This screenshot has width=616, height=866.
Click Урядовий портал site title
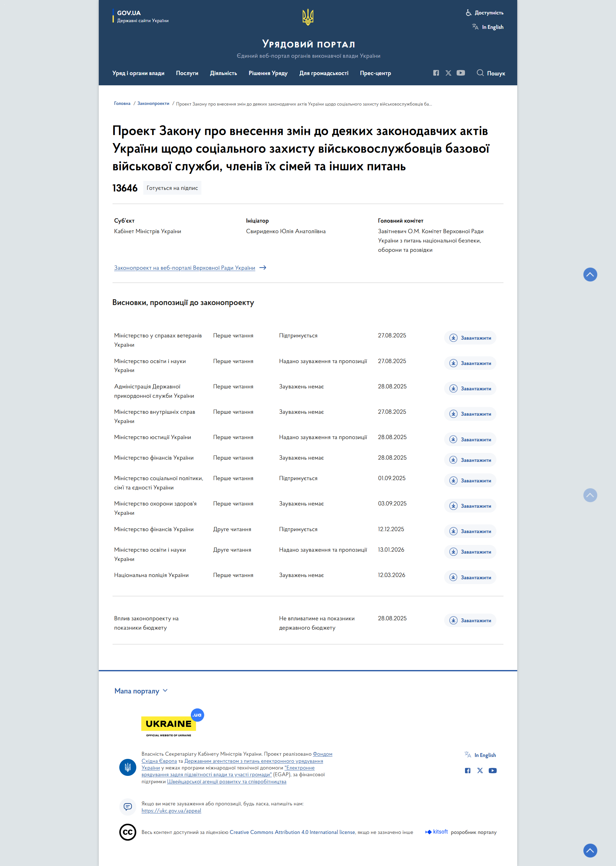pos(308,44)
